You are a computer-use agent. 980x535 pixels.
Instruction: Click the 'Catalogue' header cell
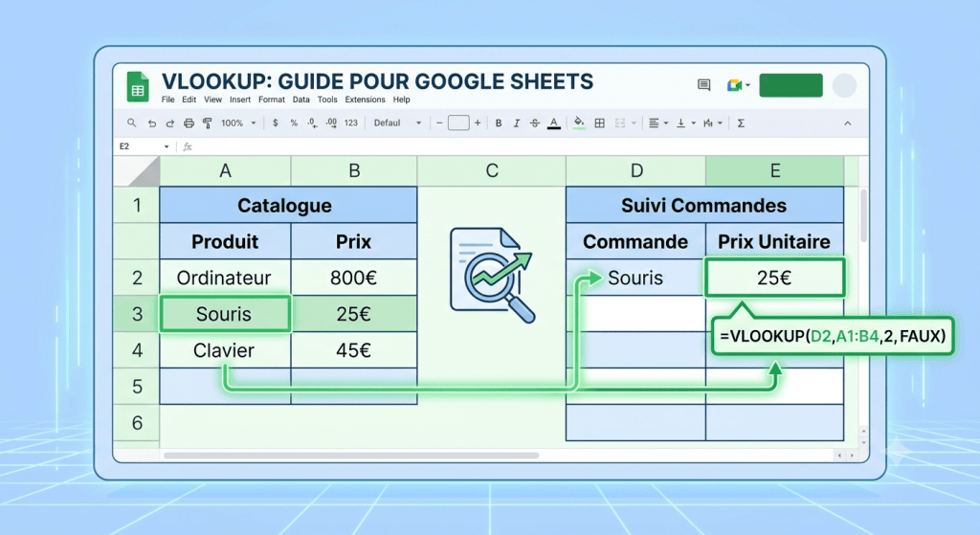288,205
